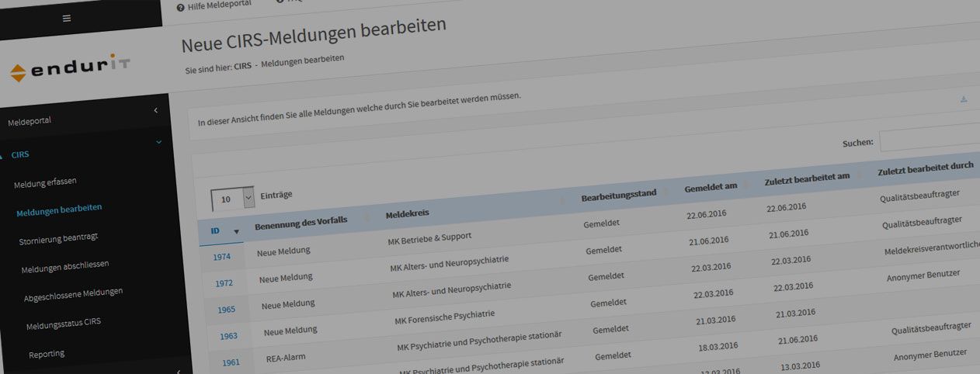Sort by Zuletzt bearbeitet am column header
980x374 pixels.
[807, 177]
